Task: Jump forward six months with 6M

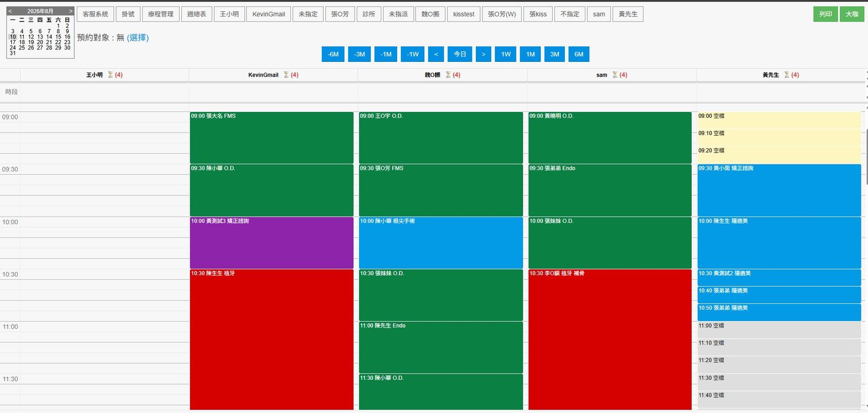Action: pos(579,54)
